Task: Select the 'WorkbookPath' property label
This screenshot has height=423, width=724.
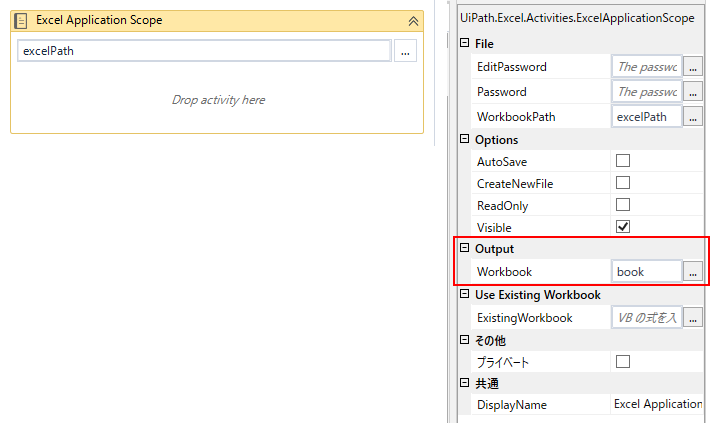Action: 516,117
